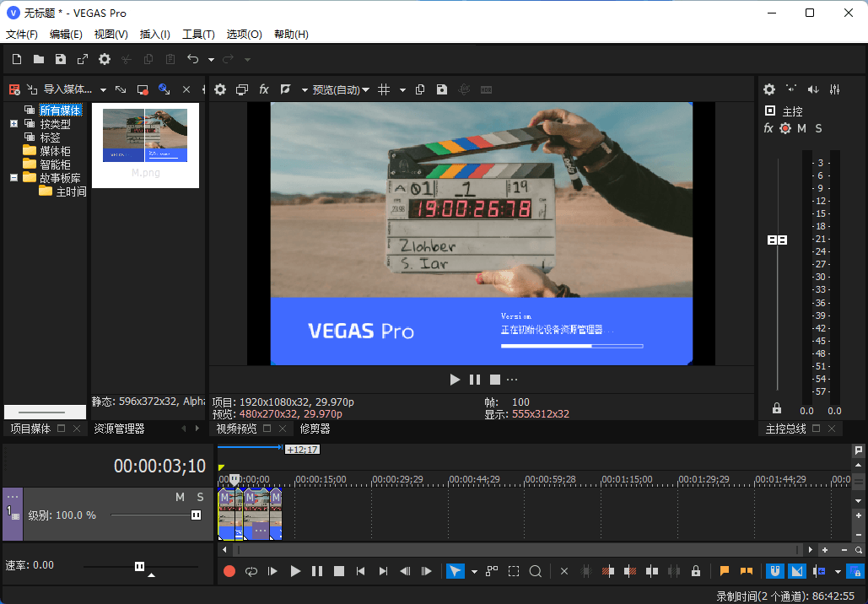Open the edit tool dropdown arrow in the timeline toolbar
Screen dimensions: 868x604
coord(474,572)
